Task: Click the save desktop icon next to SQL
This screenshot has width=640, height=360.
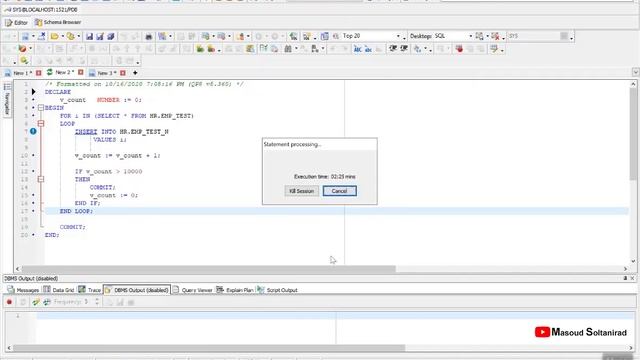Action: tap(479, 37)
